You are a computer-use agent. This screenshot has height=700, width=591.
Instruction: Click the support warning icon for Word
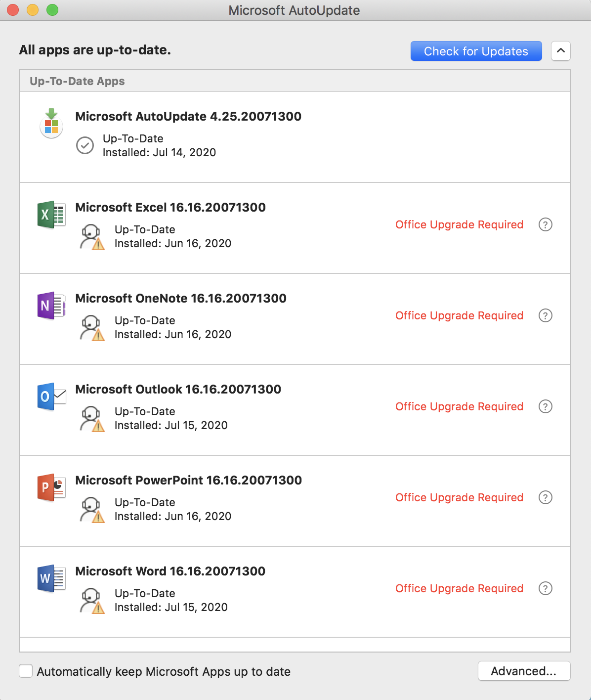[92, 601]
